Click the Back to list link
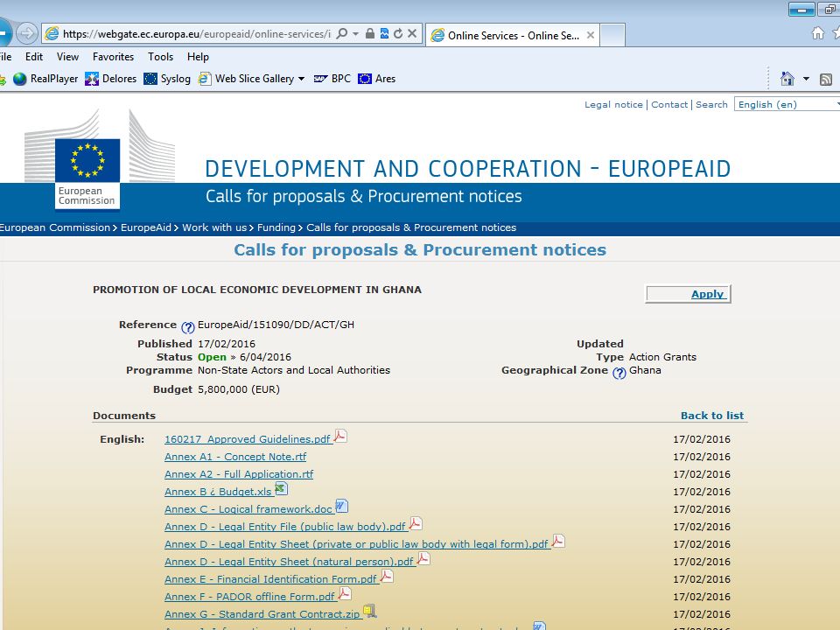The height and width of the screenshot is (630, 840). (712, 416)
